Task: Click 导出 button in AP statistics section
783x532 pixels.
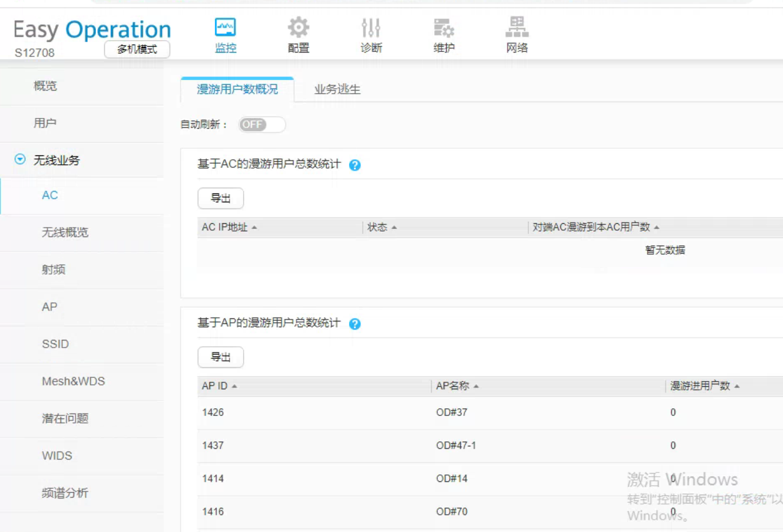Action: click(x=220, y=357)
